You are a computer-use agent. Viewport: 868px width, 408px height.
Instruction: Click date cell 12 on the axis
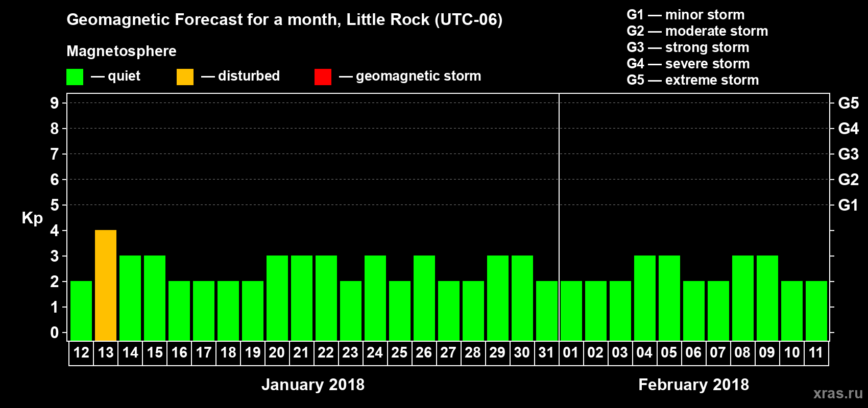(x=81, y=353)
